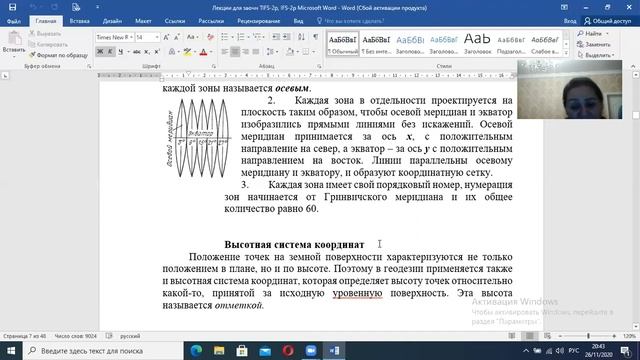Open Font dialog launcher in Шрифт group
Image resolution: width=640 pixels, height=360 pixels.
pyautogui.click(x=213, y=66)
